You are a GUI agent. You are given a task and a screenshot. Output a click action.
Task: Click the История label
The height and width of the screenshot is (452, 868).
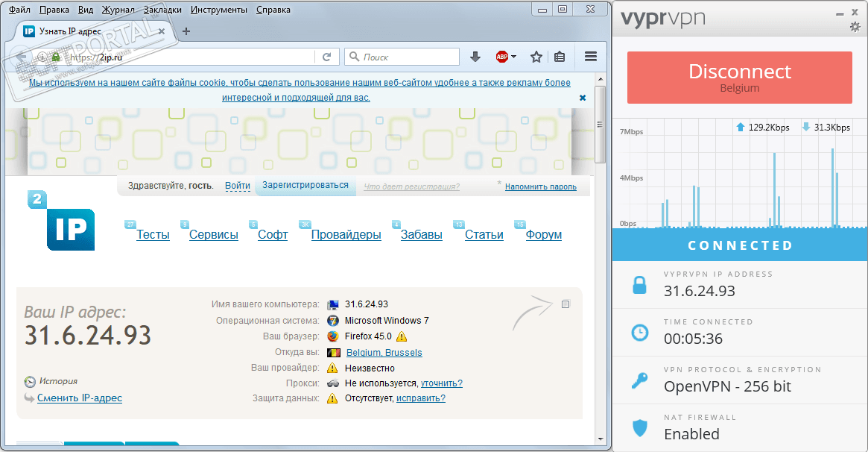pos(58,381)
